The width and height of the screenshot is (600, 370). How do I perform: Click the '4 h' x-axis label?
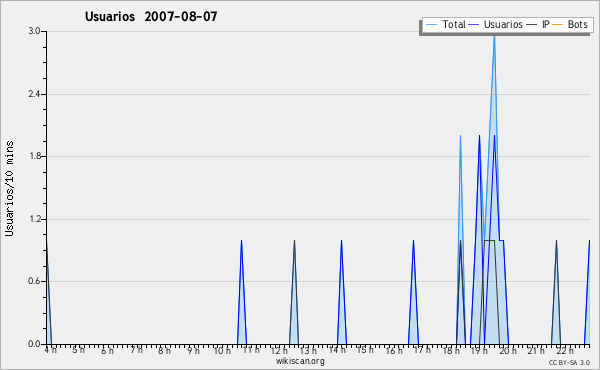[51, 350]
